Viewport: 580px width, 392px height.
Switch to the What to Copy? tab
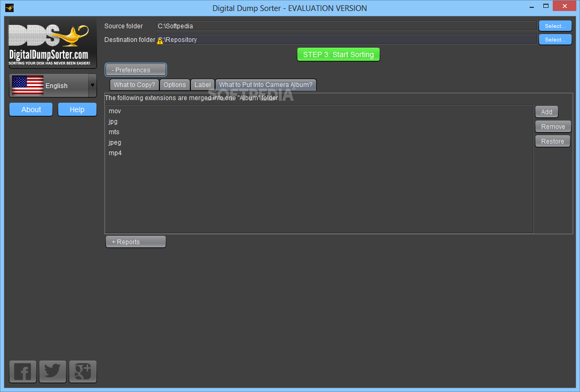pos(134,85)
